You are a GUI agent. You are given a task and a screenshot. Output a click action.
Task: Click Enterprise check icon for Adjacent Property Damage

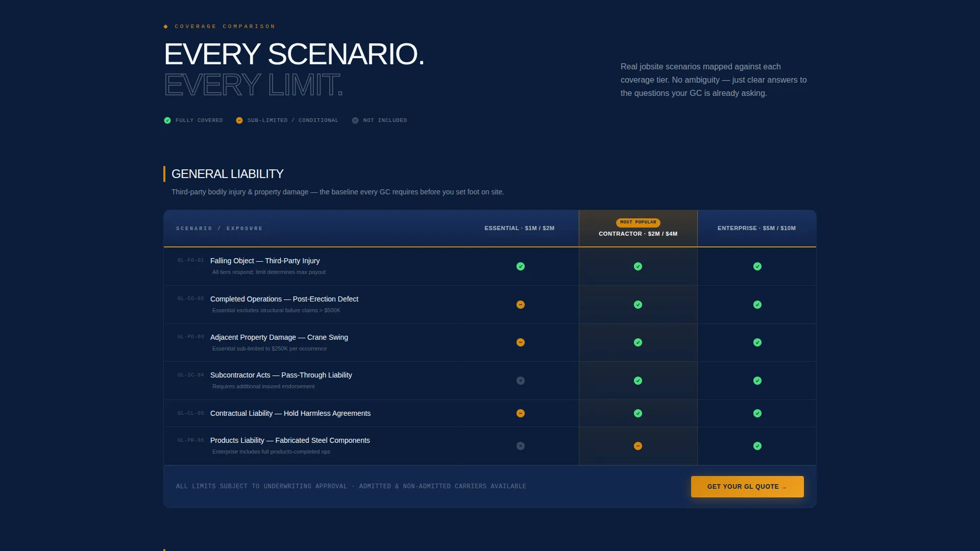pos(757,342)
